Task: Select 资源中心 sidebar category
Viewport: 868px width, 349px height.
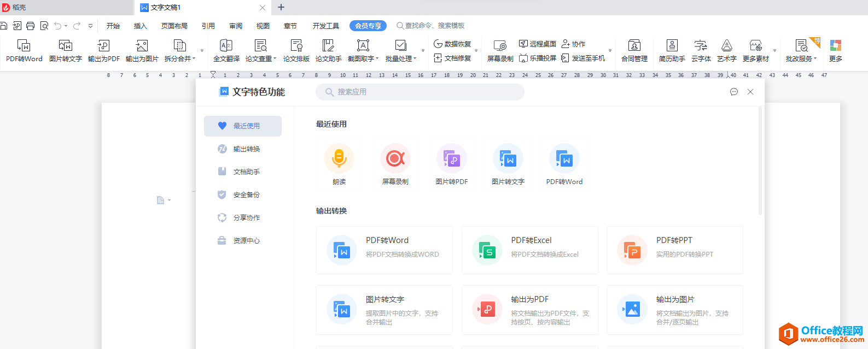Action: tap(243, 240)
